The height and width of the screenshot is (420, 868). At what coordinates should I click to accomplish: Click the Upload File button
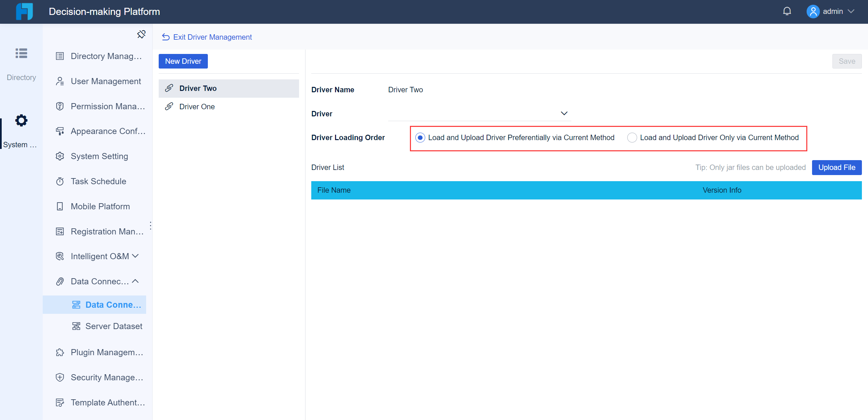pyautogui.click(x=836, y=167)
